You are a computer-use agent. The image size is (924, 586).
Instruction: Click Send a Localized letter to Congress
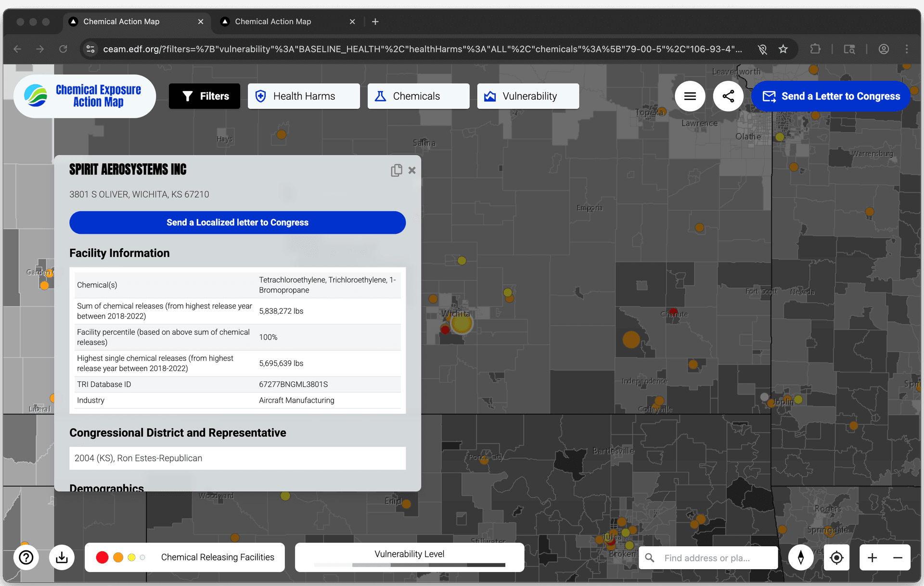(237, 222)
